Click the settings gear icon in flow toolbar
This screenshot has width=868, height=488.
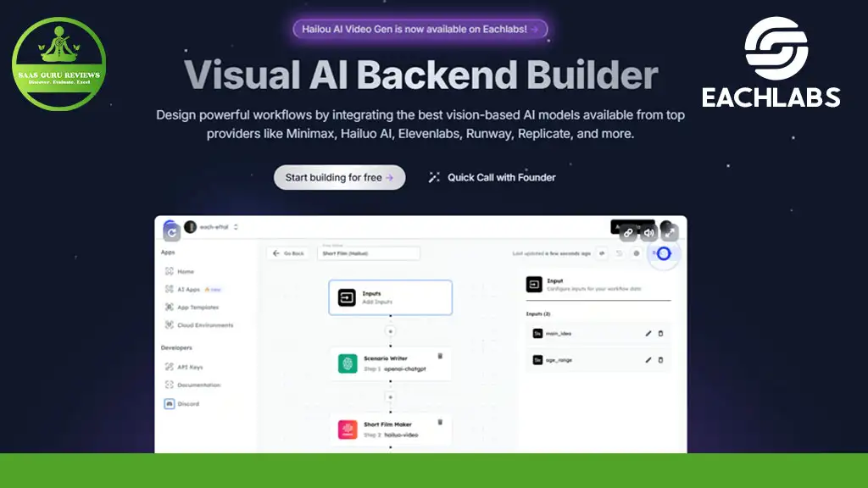[636, 253]
